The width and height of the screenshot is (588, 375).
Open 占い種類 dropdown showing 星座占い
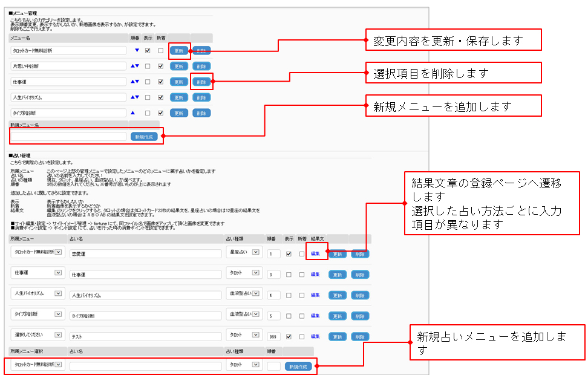click(x=256, y=252)
